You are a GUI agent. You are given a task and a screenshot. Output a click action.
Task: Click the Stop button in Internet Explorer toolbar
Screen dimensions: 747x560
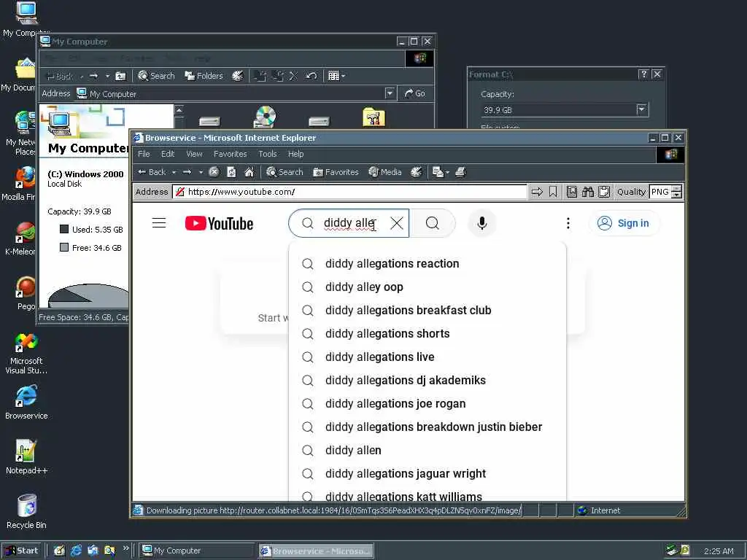point(214,172)
